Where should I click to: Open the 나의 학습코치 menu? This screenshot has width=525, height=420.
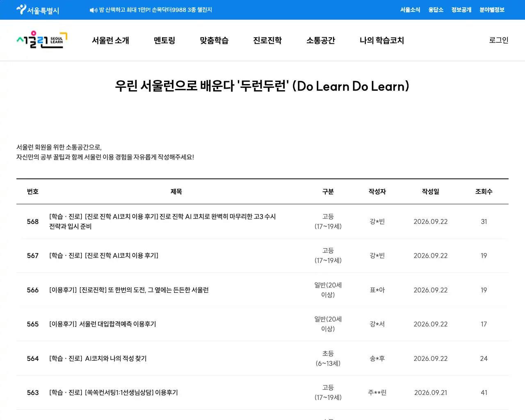click(x=382, y=40)
